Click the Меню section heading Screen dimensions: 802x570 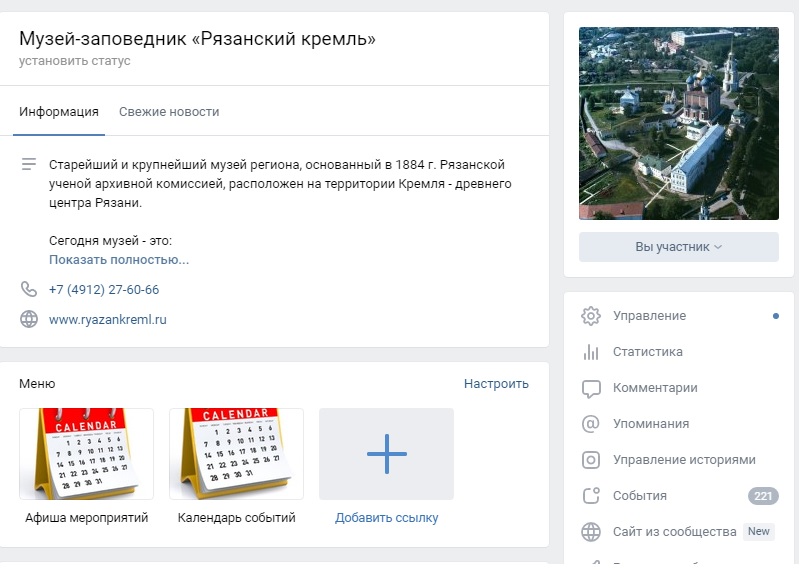pos(37,384)
